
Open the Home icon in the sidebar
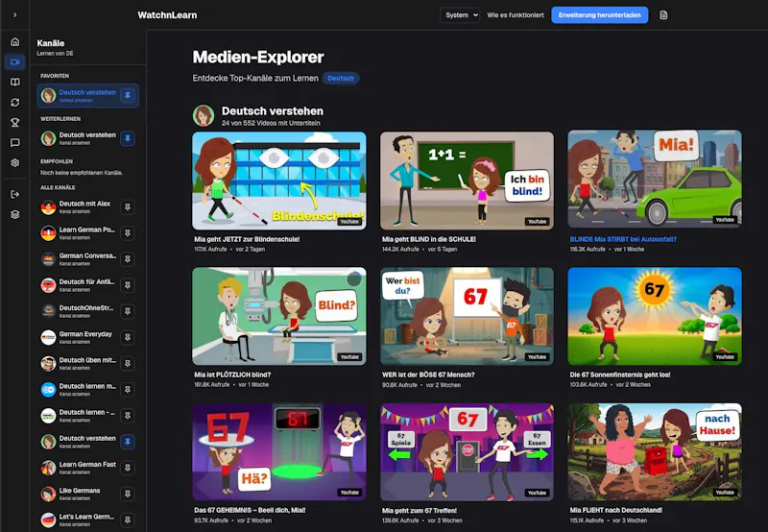[x=15, y=42]
